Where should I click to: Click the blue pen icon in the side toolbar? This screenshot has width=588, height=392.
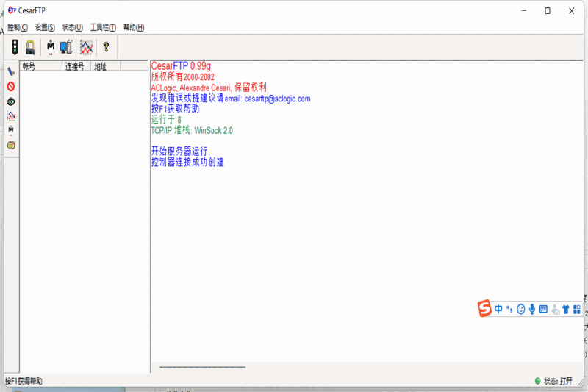(11, 71)
